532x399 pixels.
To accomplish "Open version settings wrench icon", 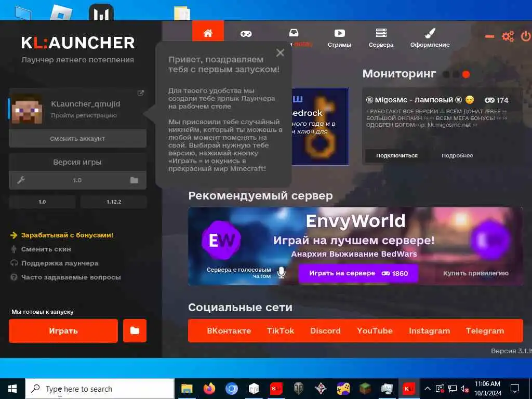I will (x=21, y=180).
